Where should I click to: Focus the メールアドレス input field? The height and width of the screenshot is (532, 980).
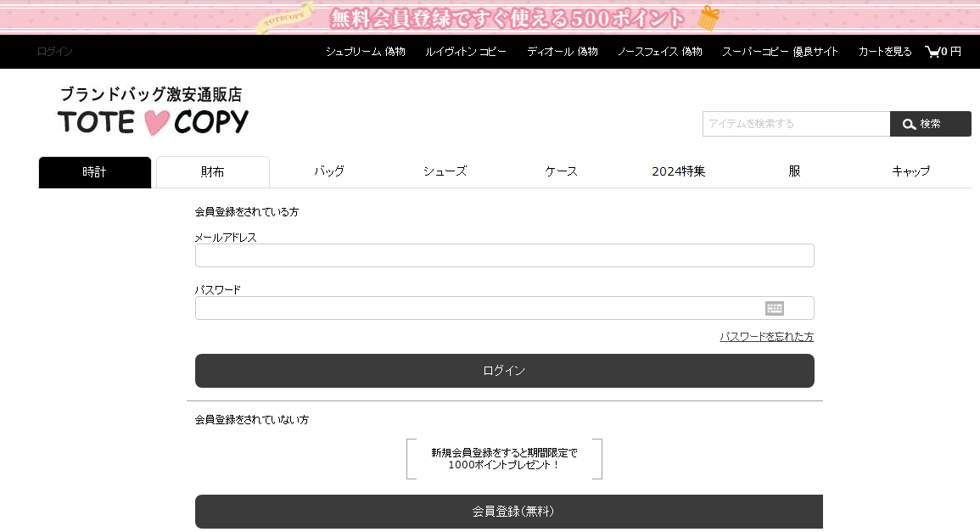(x=504, y=255)
